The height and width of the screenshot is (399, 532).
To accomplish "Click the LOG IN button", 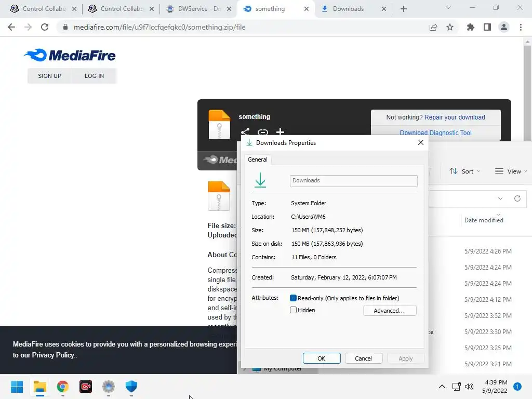I will click(95, 76).
